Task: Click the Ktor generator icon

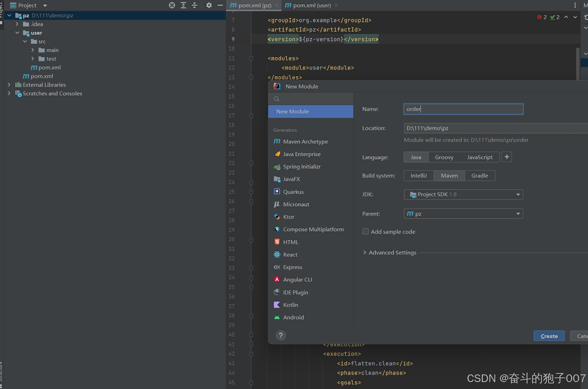Action: pos(277,217)
